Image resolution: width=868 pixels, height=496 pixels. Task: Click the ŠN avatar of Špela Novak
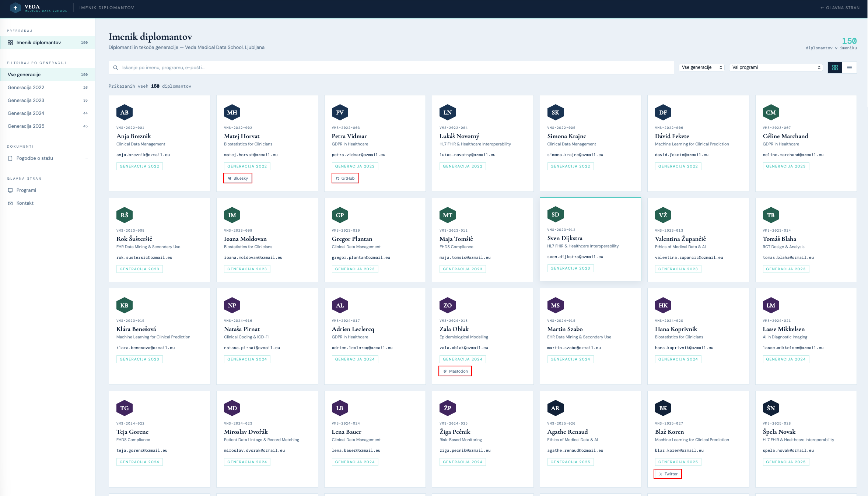click(771, 408)
